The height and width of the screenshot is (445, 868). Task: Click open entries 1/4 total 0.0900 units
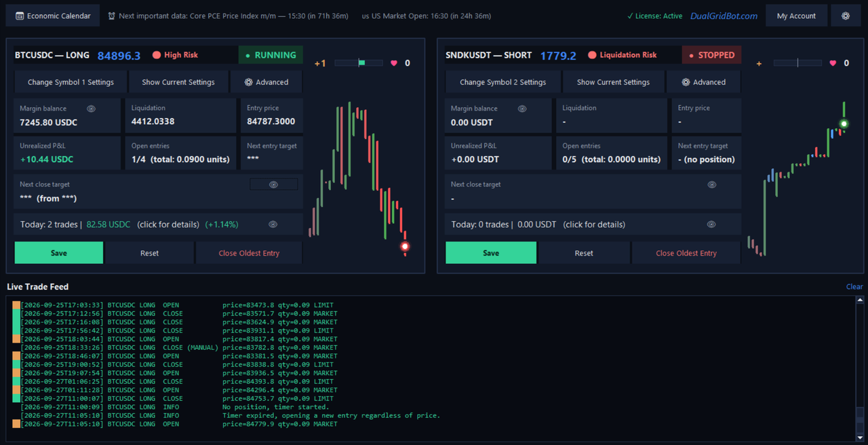click(x=180, y=159)
